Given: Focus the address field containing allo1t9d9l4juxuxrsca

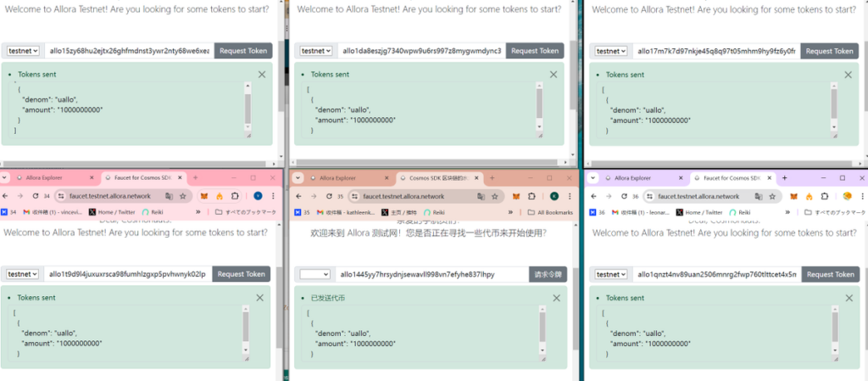Looking at the screenshot, I should coord(127,274).
